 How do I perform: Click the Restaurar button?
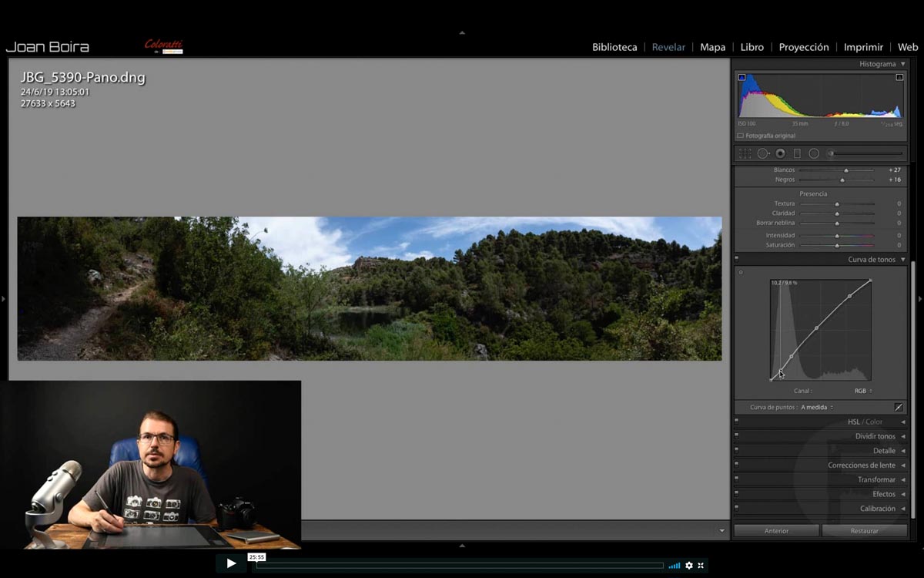(x=864, y=531)
